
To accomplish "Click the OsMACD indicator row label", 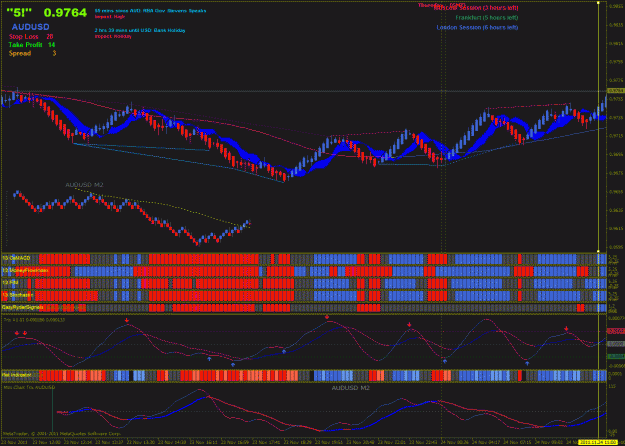I will (x=16, y=258).
